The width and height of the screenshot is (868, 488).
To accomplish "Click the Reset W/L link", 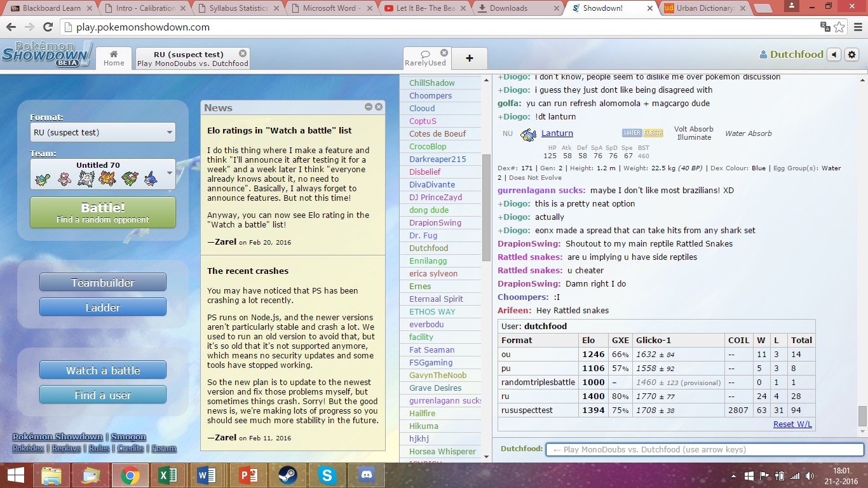I will 792,424.
